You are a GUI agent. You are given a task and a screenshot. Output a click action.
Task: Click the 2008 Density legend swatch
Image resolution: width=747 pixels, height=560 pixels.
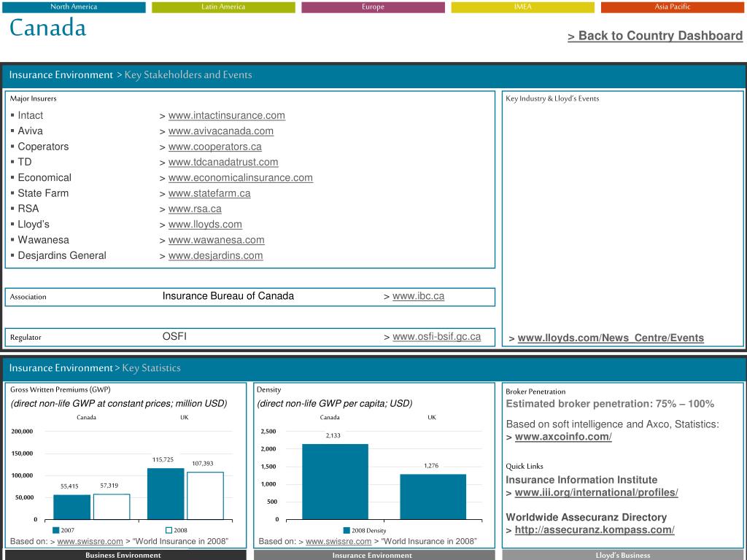click(347, 531)
